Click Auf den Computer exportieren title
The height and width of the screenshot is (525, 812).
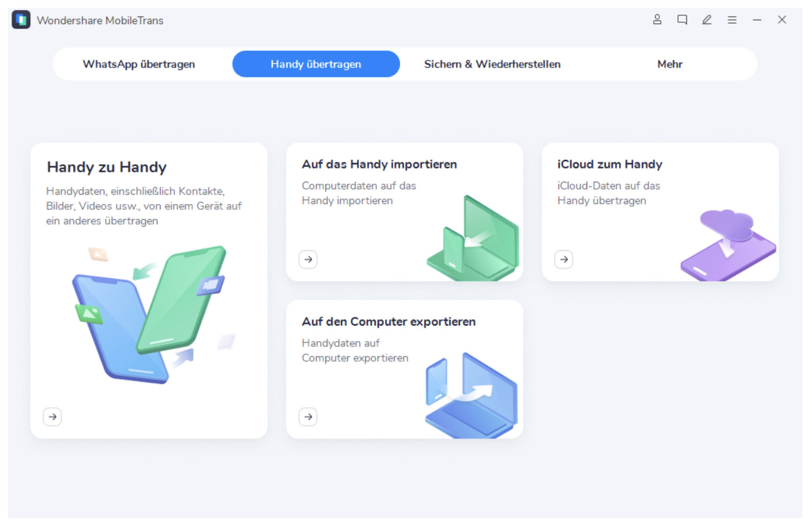point(388,322)
